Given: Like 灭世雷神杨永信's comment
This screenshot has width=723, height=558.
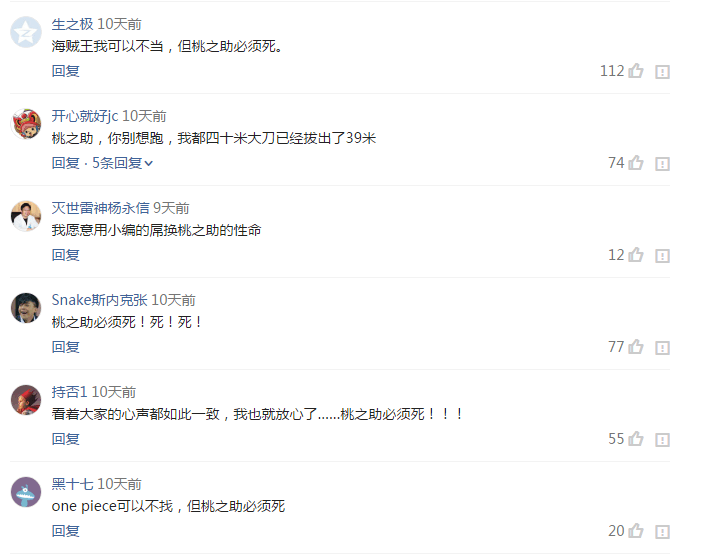Looking at the screenshot, I should pyautogui.click(x=636, y=255).
